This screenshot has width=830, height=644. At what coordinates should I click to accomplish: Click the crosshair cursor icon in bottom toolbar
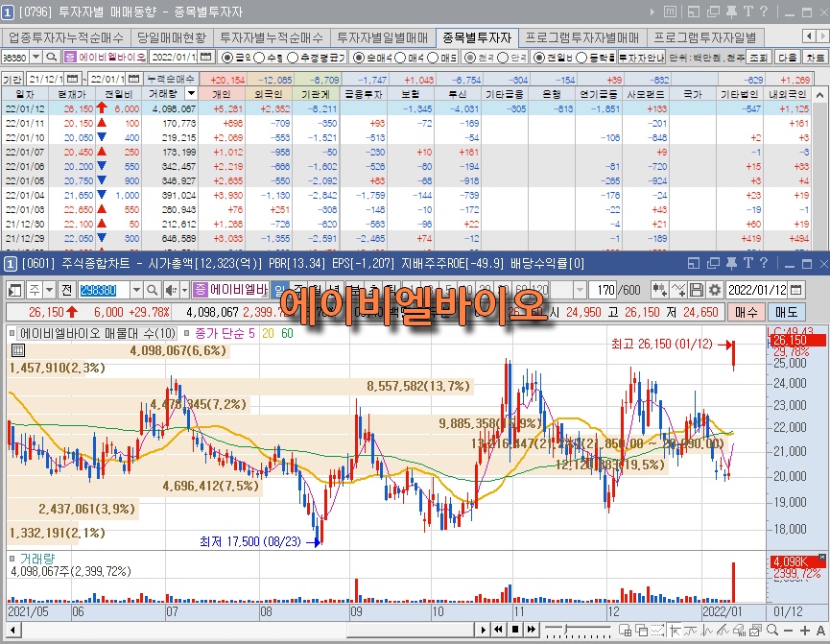(x=675, y=631)
